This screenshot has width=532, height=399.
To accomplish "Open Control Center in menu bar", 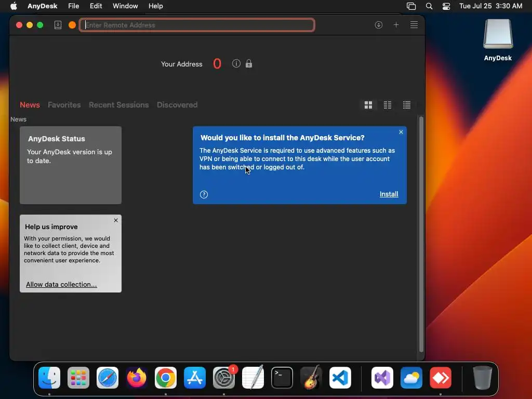I will pyautogui.click(x=446, y=6).
